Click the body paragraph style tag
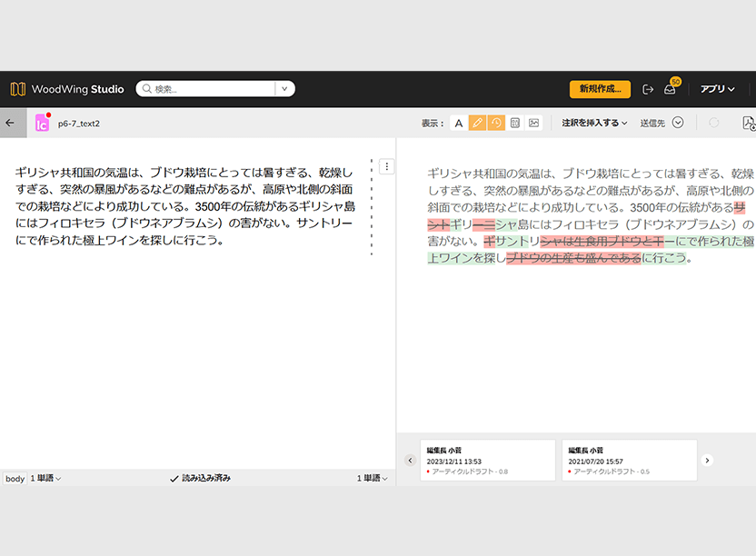The width and height of the screenshot is (756, 556). coord(15,479)
